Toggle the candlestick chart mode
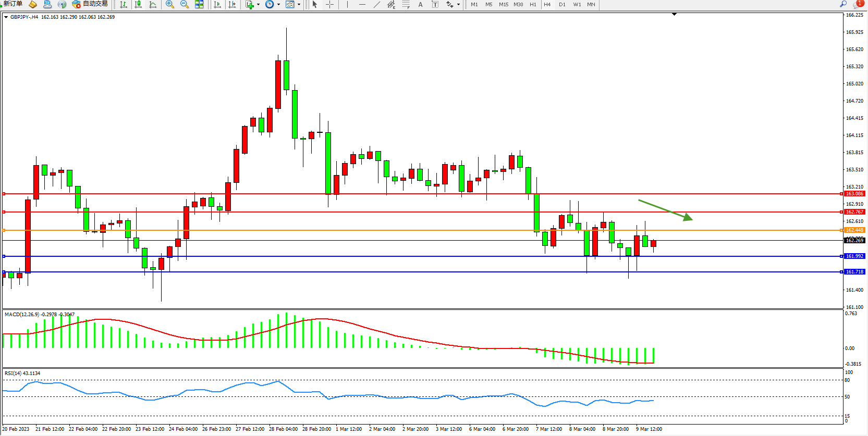Screen dimensions: 868x436 click(138, 4)
